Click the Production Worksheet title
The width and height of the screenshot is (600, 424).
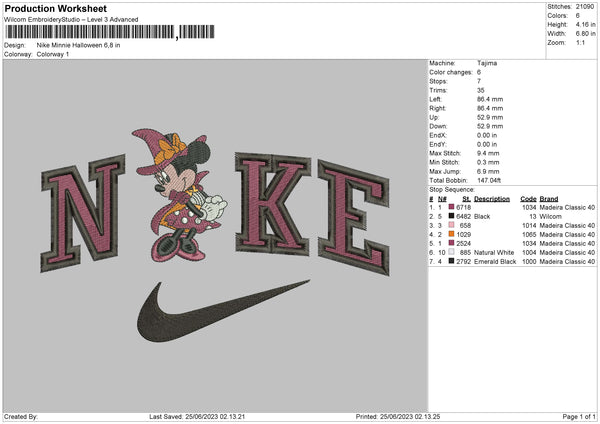55,8
